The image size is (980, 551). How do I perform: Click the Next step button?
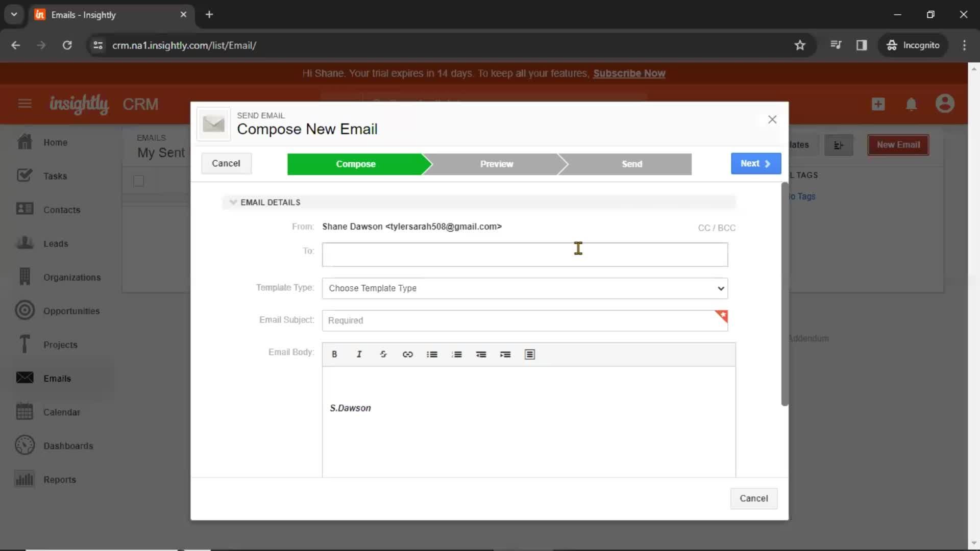coord(754,163)
